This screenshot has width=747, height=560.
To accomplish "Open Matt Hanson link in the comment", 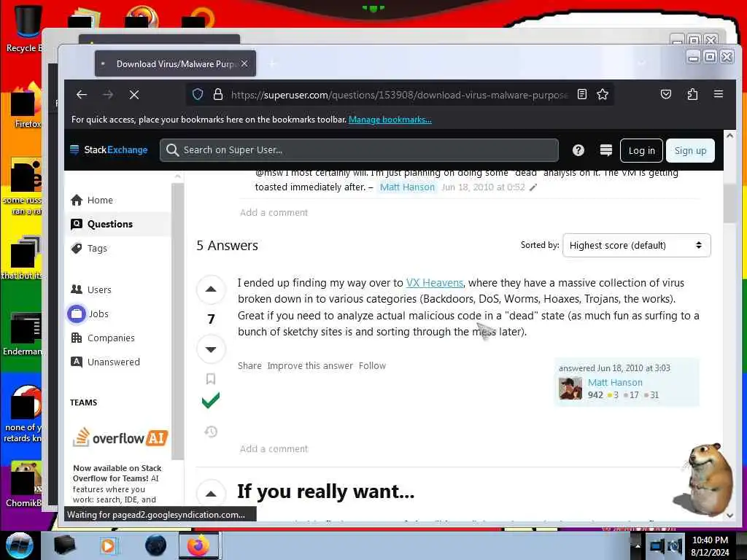I will 407,187.
